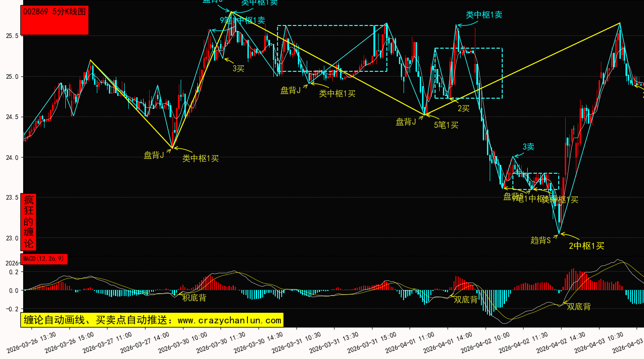Click the vertical 疯狂的缠论 red badge
The image size is (644, 359).
coord(29,222)
